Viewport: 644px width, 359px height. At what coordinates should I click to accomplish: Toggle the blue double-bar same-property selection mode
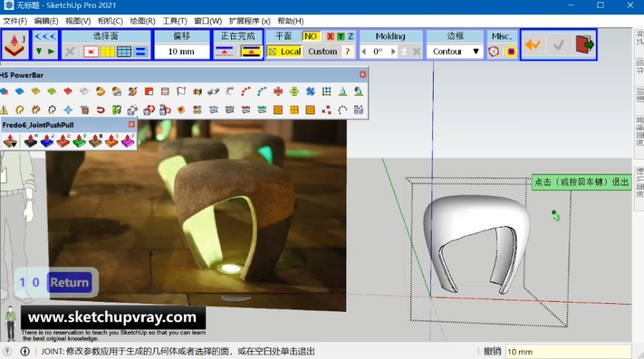pyautogui.click(x=140, y=51)
